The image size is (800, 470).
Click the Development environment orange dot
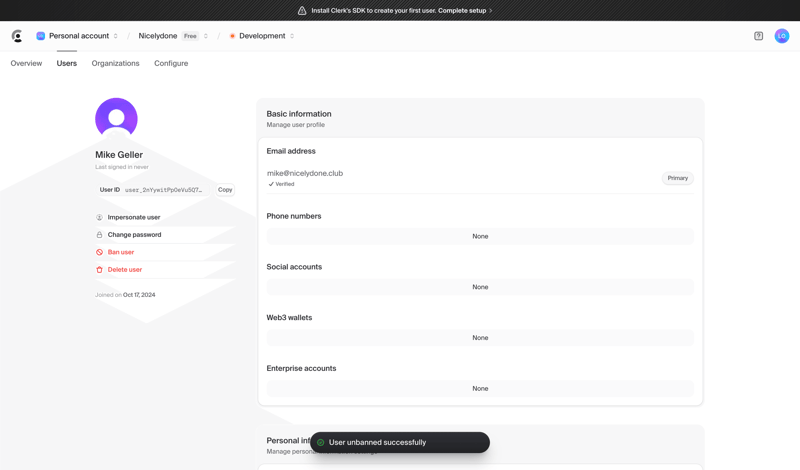coord(232,36)
